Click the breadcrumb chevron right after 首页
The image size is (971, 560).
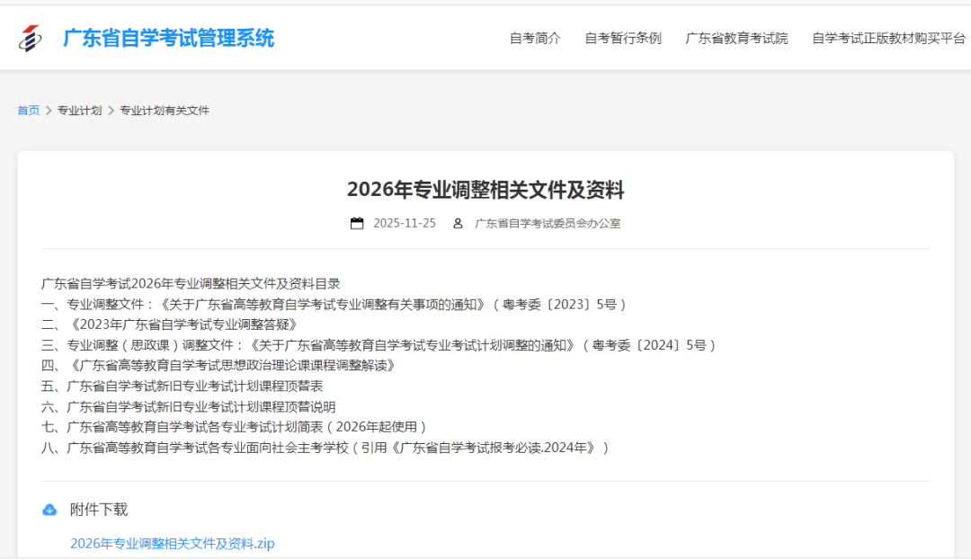coord(49,111)
